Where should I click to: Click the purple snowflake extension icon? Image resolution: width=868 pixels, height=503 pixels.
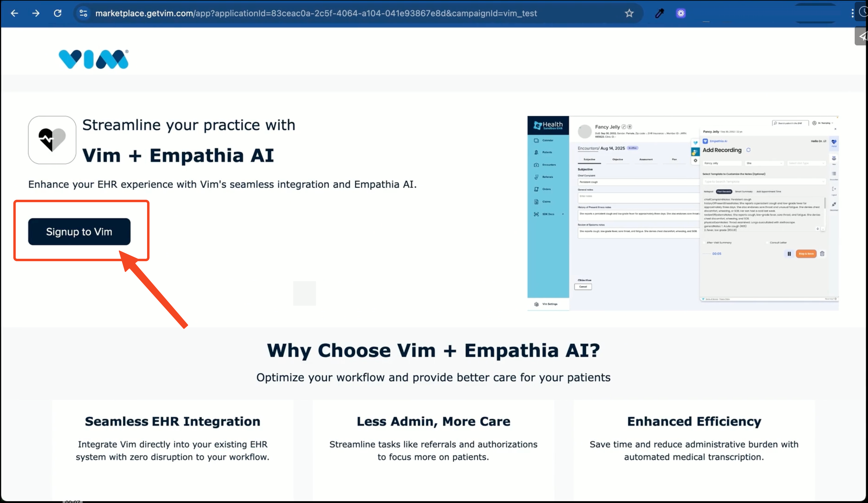click(x=681, y=13)
